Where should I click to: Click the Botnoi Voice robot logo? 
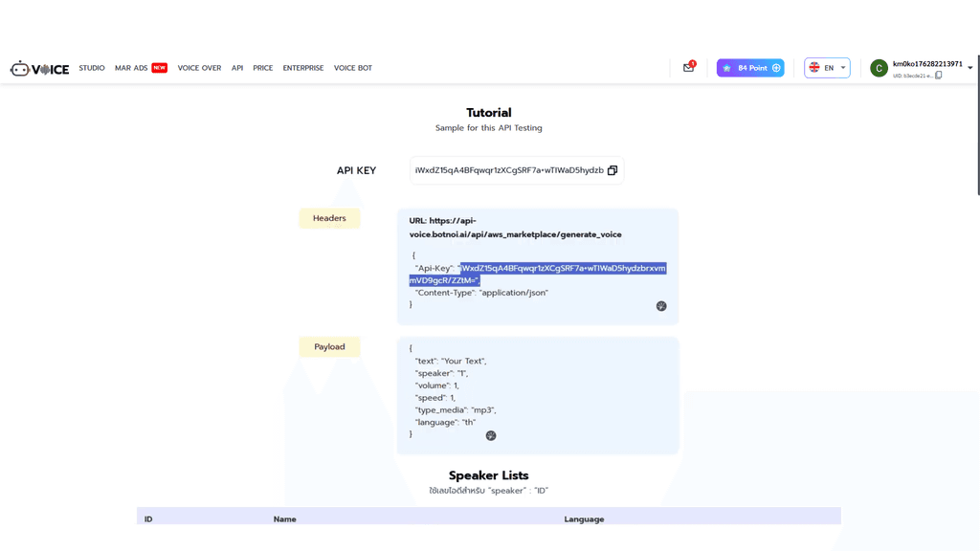pyautogui.click(x=21, y=68)
